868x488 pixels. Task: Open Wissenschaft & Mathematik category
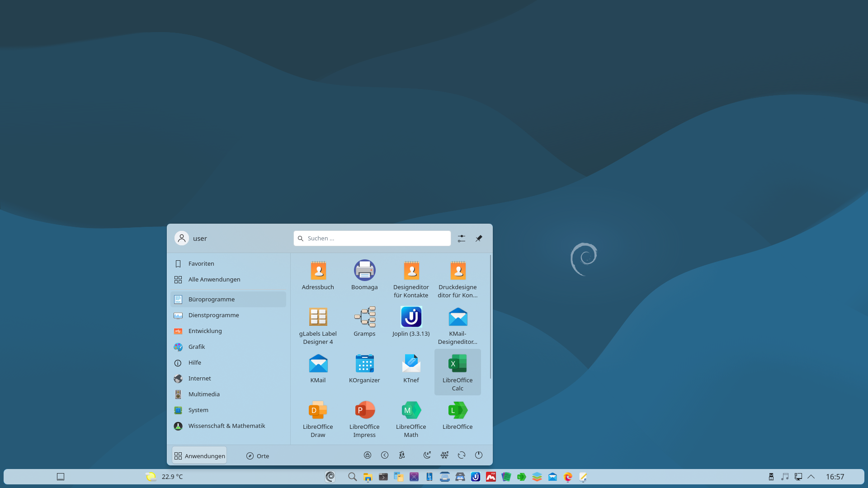pyautogui.click(x=228, y=426)
